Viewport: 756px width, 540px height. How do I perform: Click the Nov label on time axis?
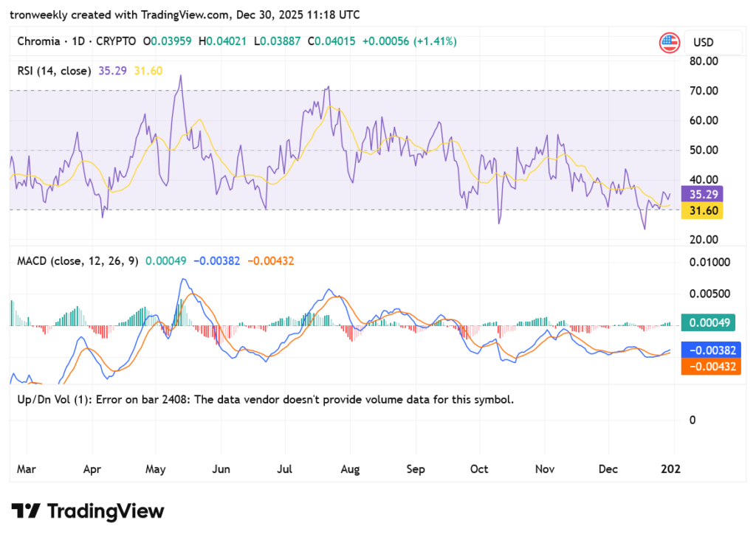pos(544,469)
